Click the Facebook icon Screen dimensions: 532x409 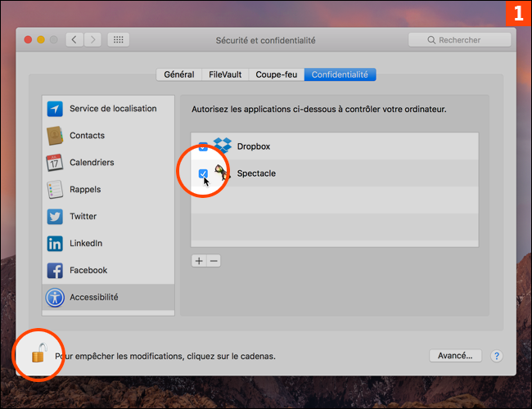(x=55, y=270)
